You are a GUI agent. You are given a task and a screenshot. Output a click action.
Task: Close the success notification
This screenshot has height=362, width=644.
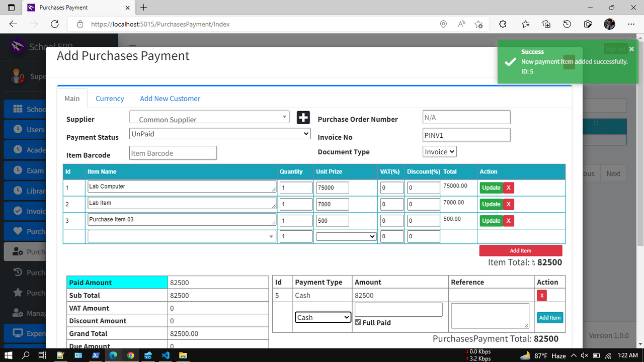631,49
